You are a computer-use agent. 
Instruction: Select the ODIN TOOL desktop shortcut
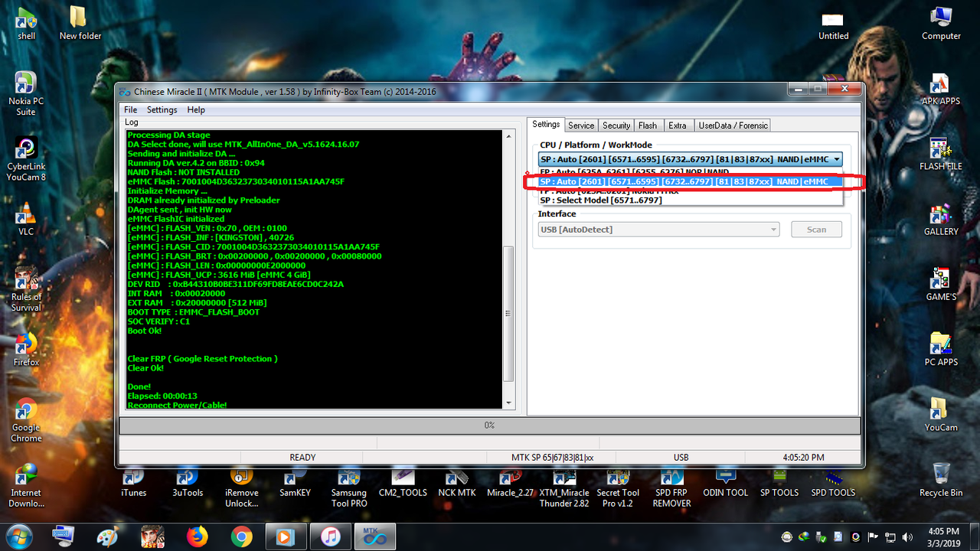point(726,482)
